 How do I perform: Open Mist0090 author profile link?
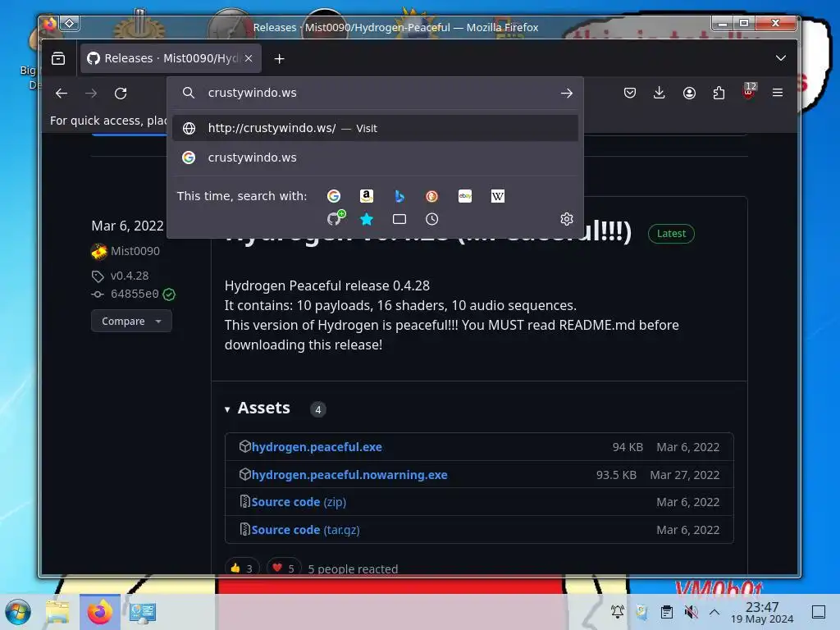point(135,251)
